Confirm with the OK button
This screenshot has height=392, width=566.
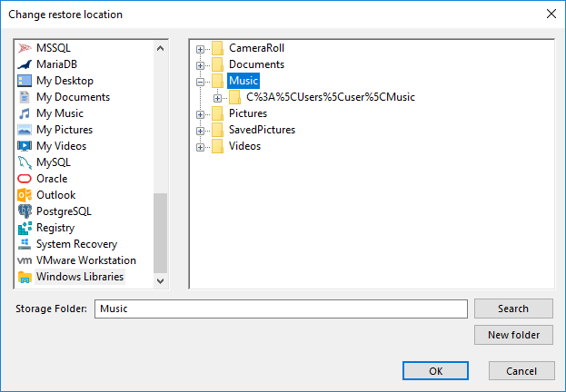click(436, 371)
